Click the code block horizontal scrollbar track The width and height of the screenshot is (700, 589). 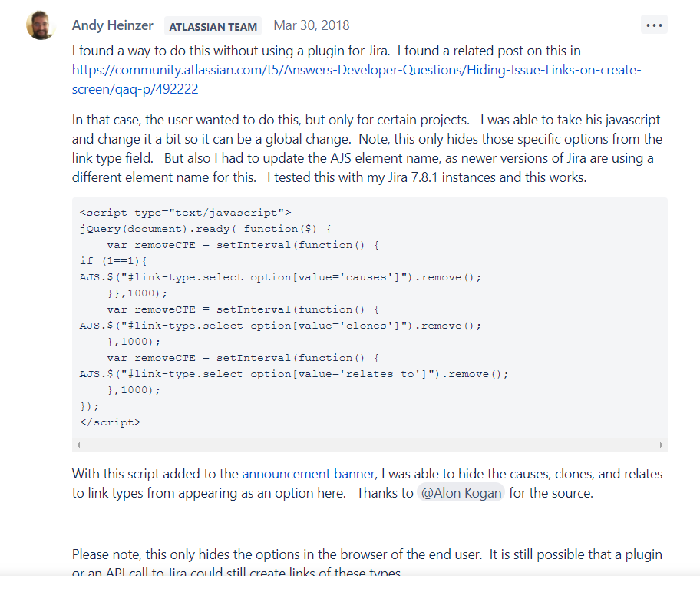pyautogui.click(x=370, y=445)
